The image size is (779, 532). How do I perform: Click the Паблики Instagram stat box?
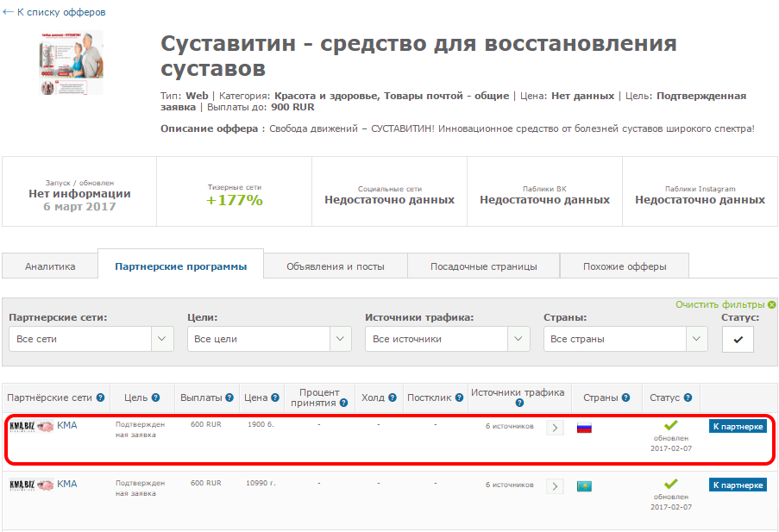[x=700, y=191]
